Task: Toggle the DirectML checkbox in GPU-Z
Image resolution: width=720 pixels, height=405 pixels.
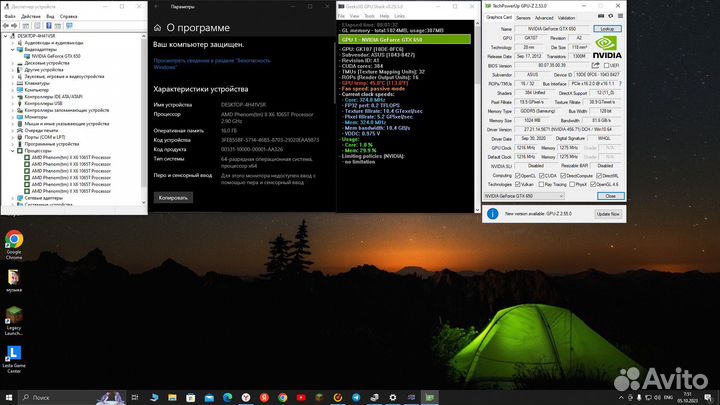Action: pos(599,176)
